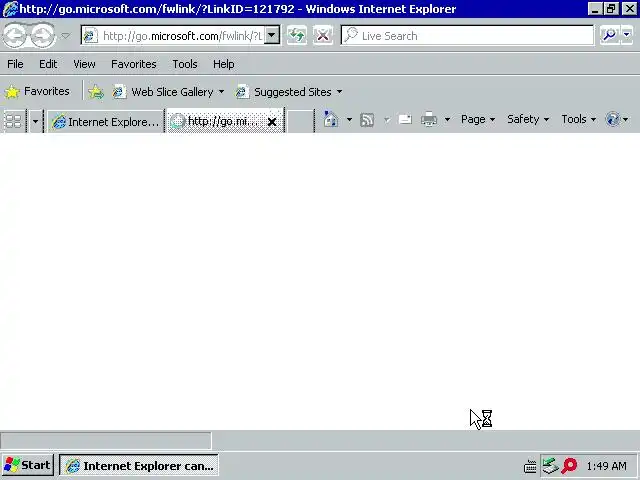Refresh the page with the Refresh icon
640x480 pixels.
[x=297, y=36]
